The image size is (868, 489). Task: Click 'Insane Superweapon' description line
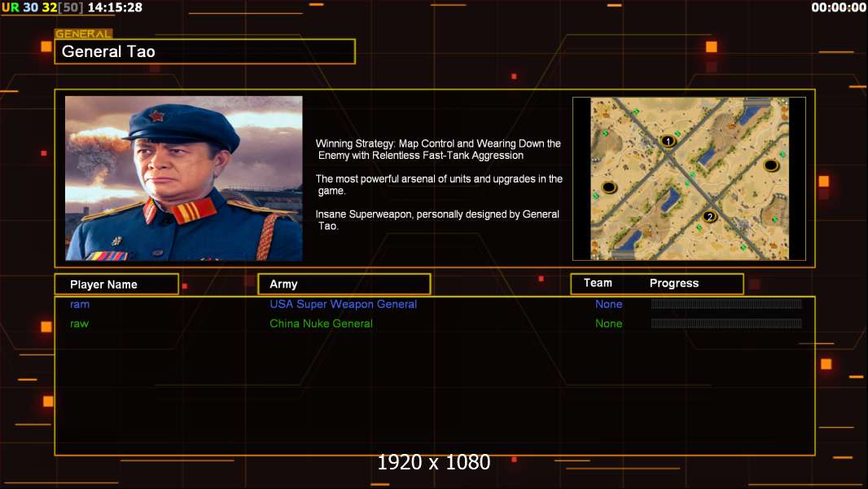coord(437,220)
